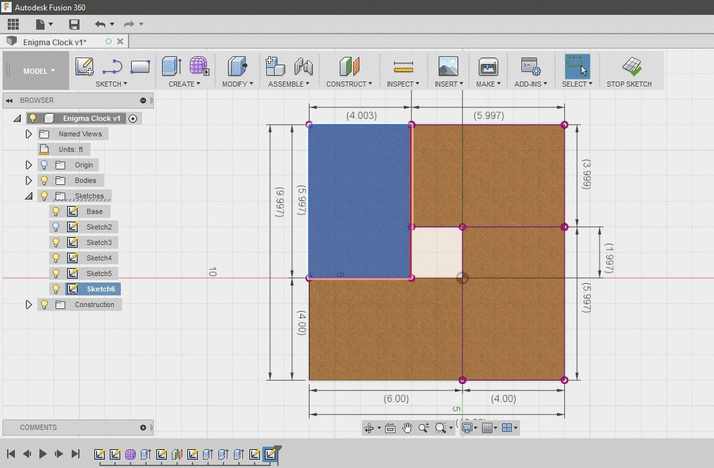Activate component radio button for Enigma Clock v1
The image size is (714, 468).
(x=133, y=118)
